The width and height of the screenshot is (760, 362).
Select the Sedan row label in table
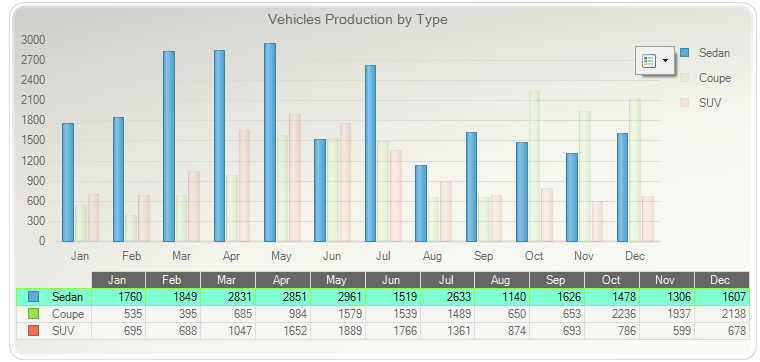pos(67,297)
